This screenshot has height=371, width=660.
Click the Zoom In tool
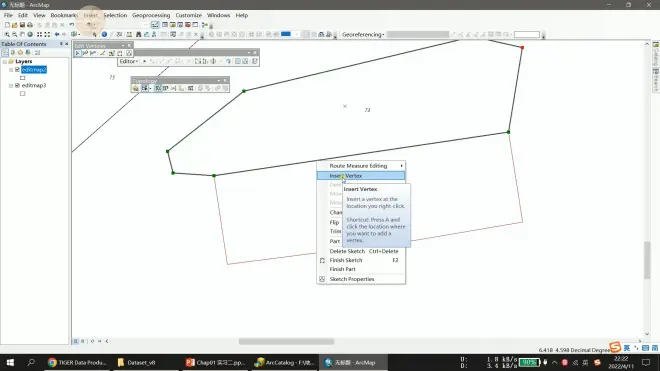7,35
